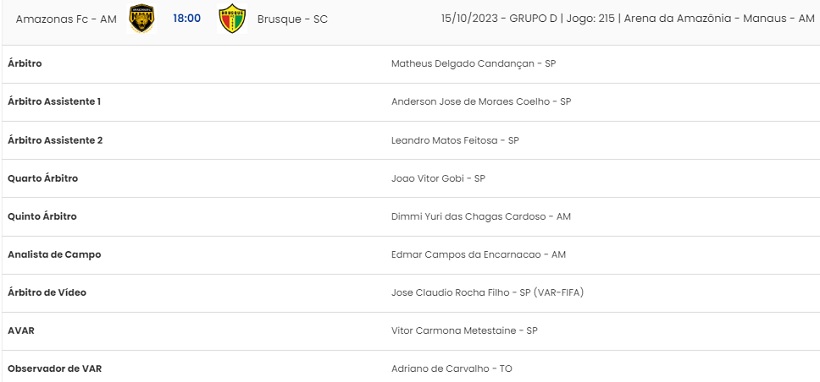Screen dimensions: 820x382
Task: Select the Quarto Árbitro label
Action: pyautogui.click(x=42, y=178)
